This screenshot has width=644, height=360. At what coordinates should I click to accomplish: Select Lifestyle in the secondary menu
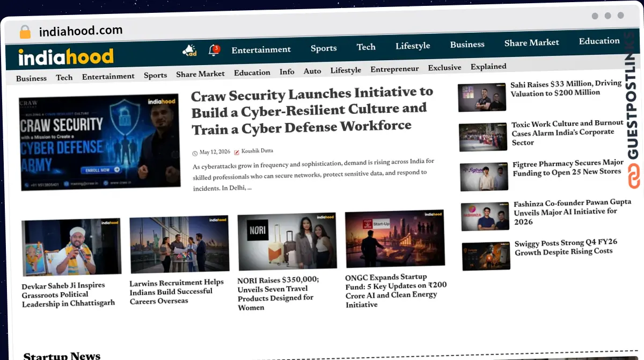coord(345,70)
